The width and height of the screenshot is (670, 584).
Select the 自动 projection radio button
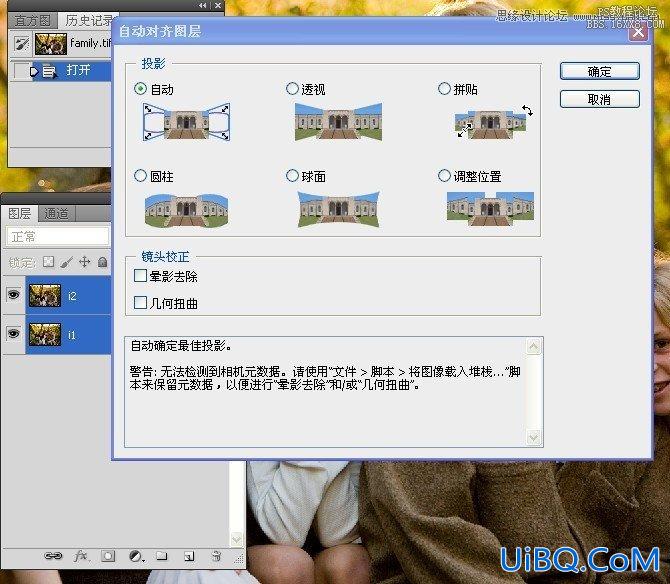(140, 89)
